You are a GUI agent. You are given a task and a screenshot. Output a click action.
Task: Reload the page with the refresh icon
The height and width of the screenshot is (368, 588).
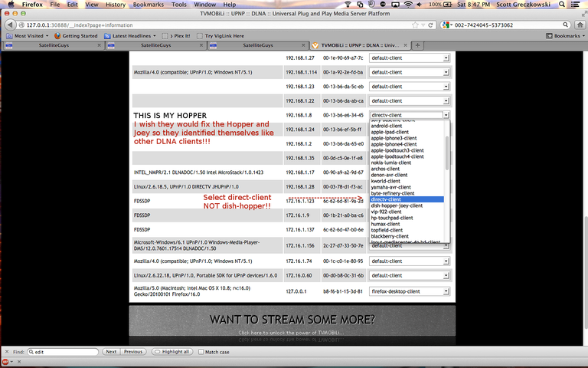[x=430, y=25]
